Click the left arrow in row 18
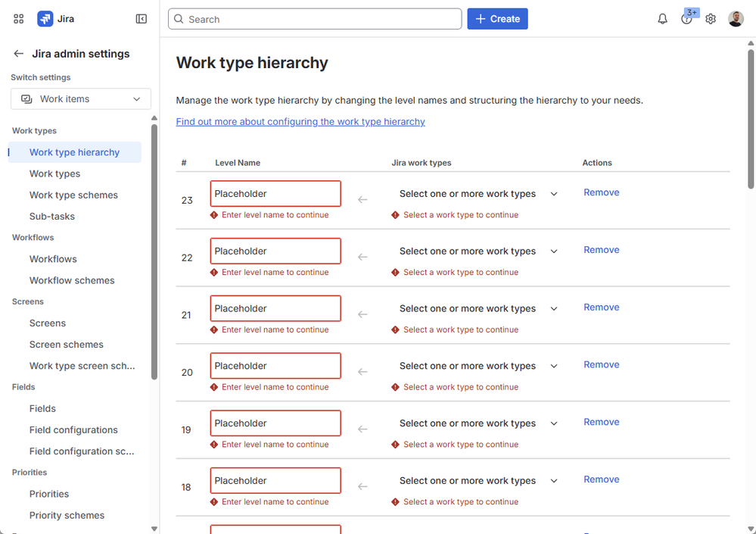This screenshot has width=756, height=534. [x=362, y=487]
